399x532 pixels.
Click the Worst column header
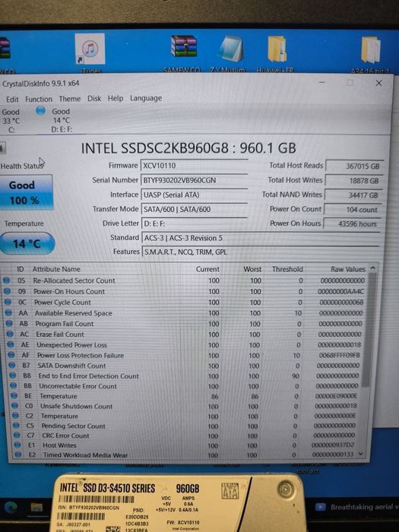252,269
